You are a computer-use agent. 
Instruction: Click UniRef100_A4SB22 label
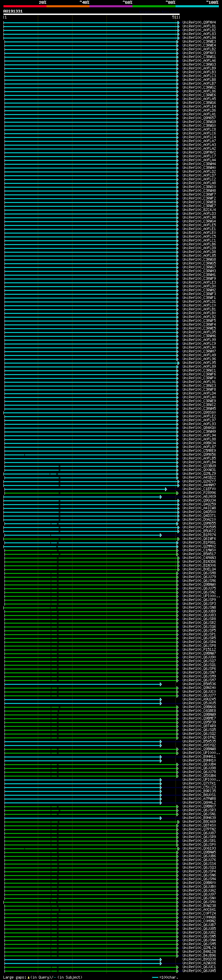coord(199,477)
